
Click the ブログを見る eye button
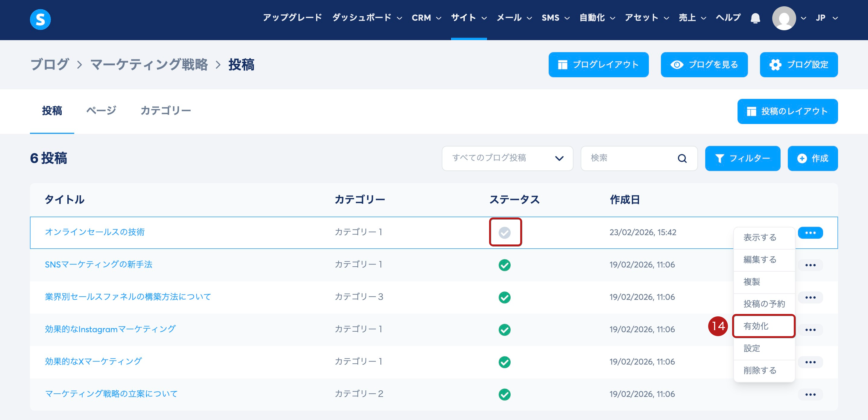pyautogui.click(x=704, y=64)
